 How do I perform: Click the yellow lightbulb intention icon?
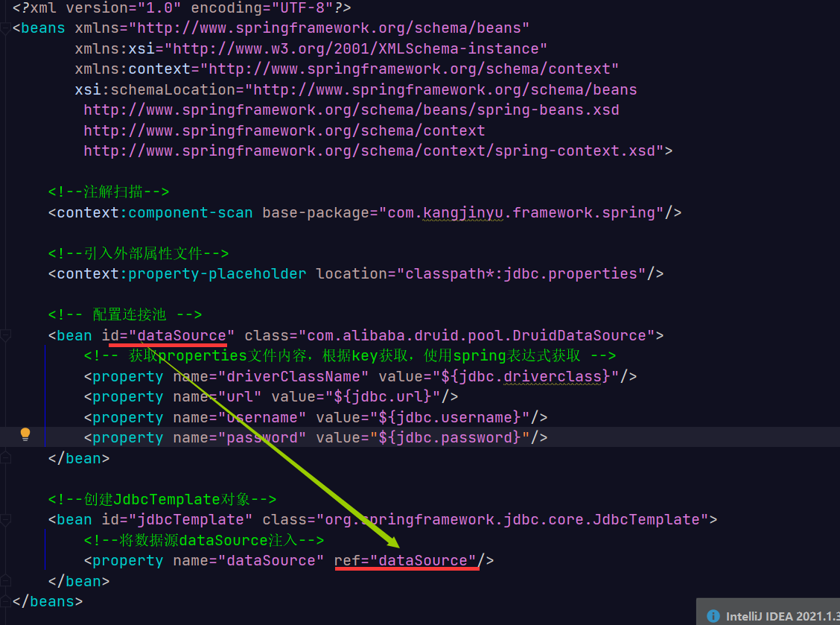[25, 434]
